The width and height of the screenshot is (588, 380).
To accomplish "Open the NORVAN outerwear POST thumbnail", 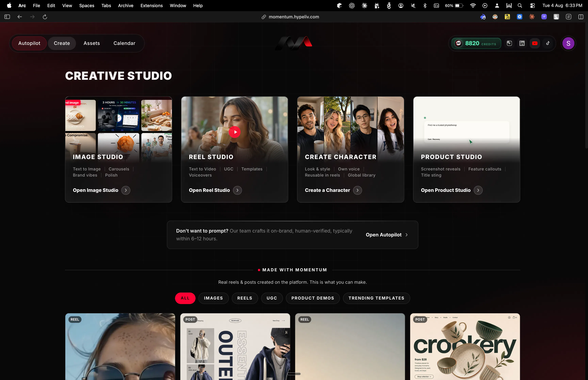I will 235,346.
